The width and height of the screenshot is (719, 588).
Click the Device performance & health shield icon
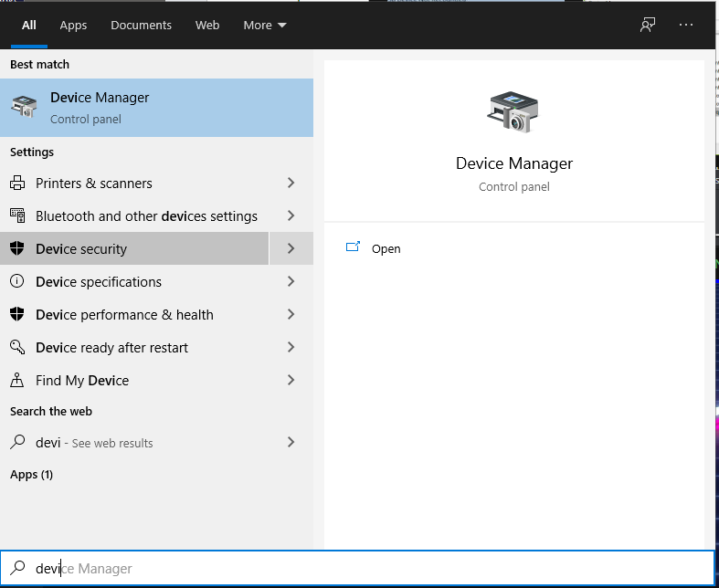17,314
